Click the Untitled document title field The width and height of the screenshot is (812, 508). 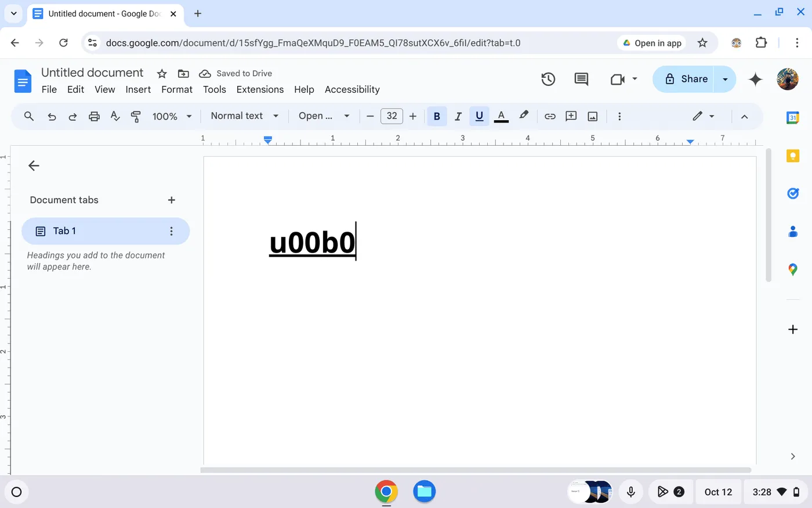(x=92, y=73)
